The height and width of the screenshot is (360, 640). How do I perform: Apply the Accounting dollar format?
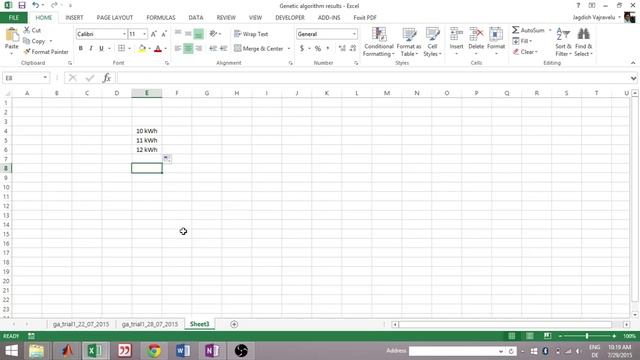click(302, 49)
